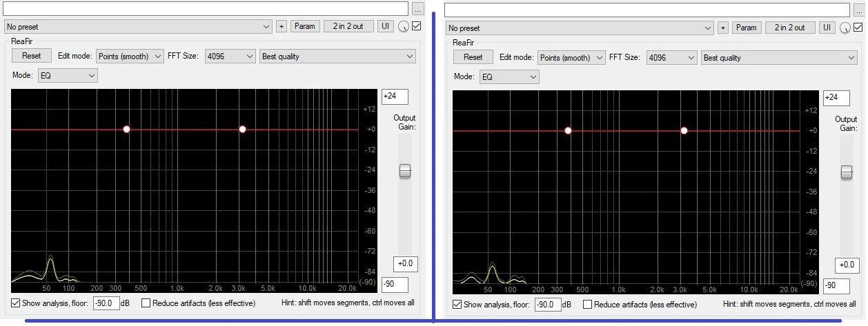Select the second EQ point in right graph
Image resolution: width=868 pixels, height=326 pixels.
[x=684, y=130]
